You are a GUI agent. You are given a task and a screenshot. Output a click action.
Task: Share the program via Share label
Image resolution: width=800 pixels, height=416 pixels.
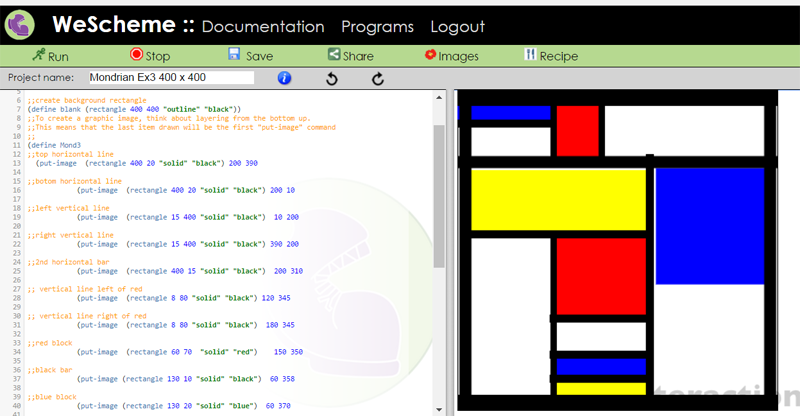[x=358, y=56]
